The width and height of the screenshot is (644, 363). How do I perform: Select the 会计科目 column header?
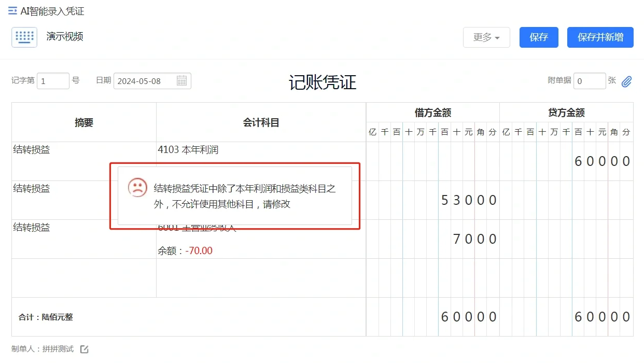click(261, 122)
